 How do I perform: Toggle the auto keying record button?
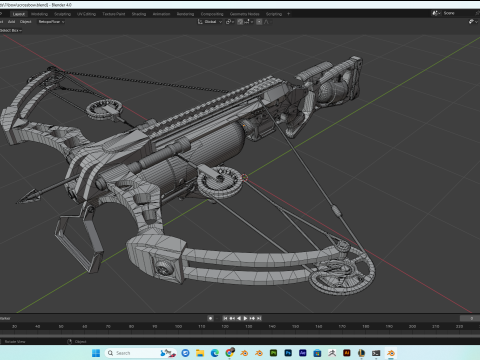210,318
